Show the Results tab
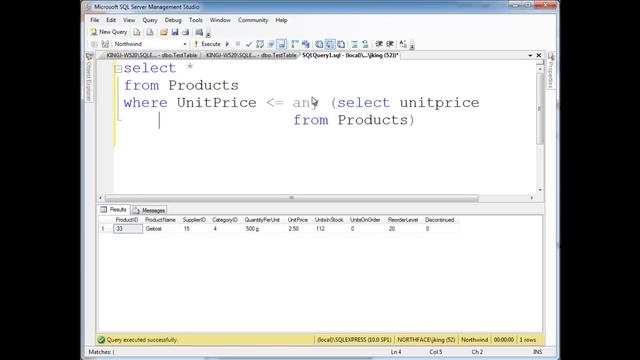640x360 pixels. point(114,210)
